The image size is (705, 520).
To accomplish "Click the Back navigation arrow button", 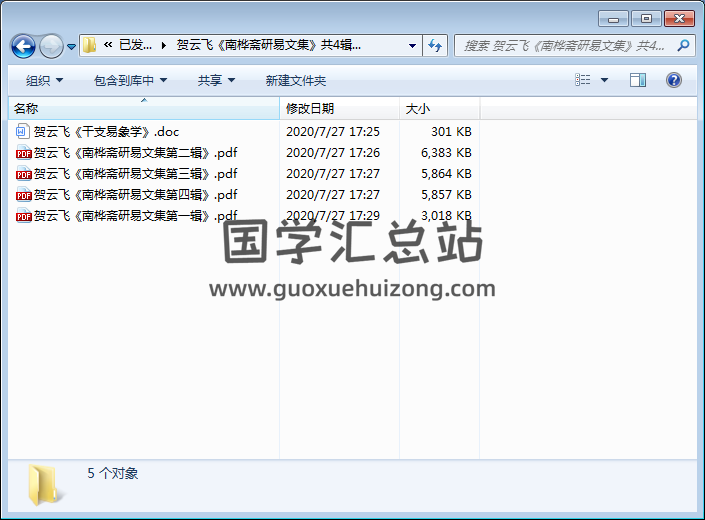I will coord(23,46).
